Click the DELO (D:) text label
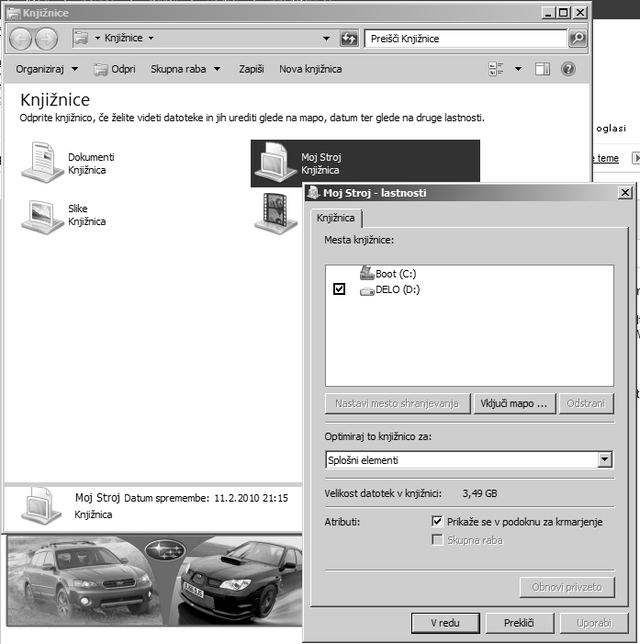The height and width of the screenshot is (644, 640). [x=398, y=290]
